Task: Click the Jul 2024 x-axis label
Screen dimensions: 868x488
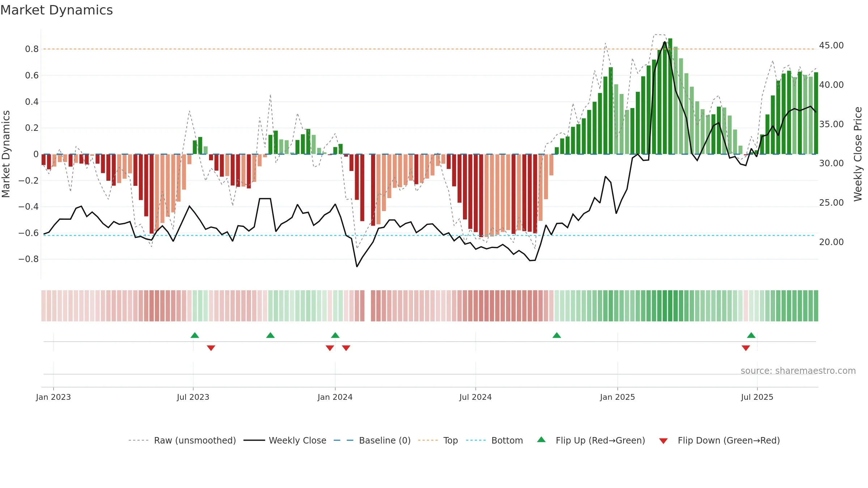Action: tap(476, 397)
